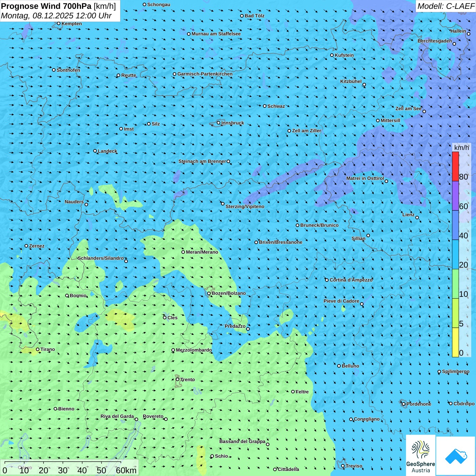
Task: Click the Sonthofen city label
Action: [x=68, y=70]
